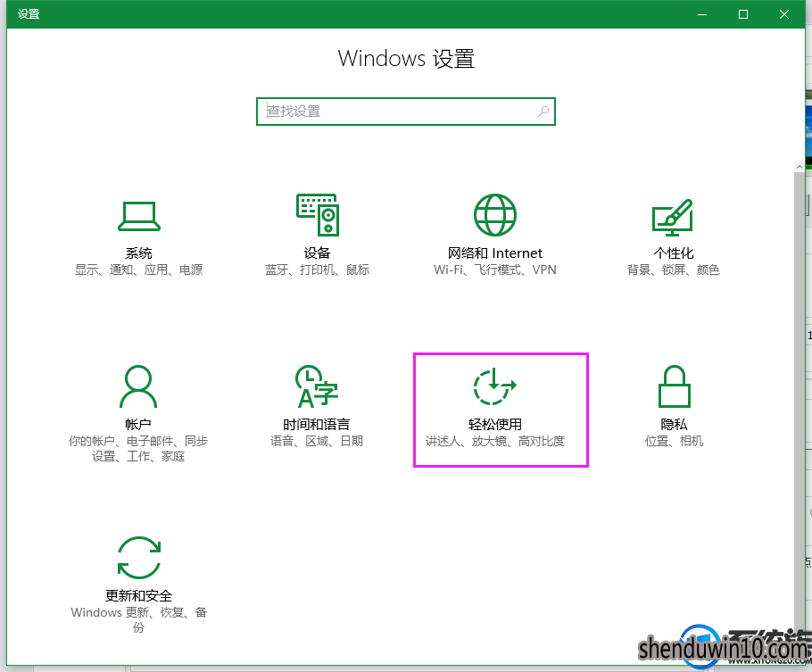The image size is (812, 672).
Task: Click the 隐私 title label
Action: [674, 425]
